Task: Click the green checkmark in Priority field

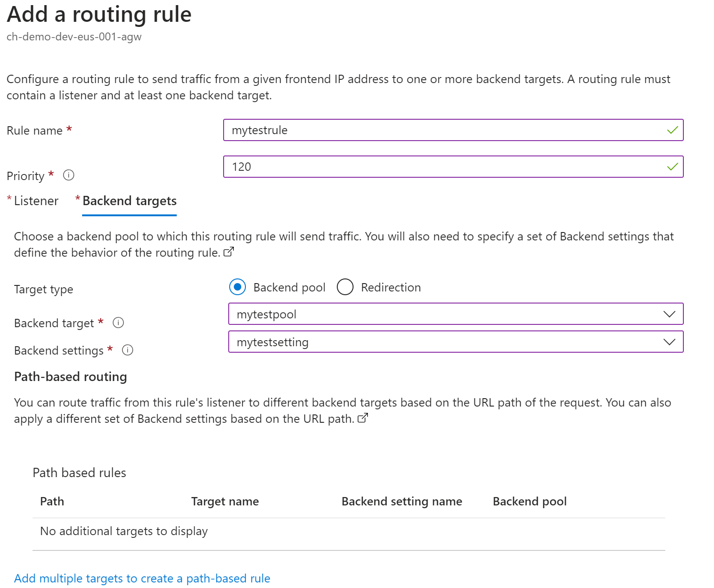Action: tap(672, 167)
